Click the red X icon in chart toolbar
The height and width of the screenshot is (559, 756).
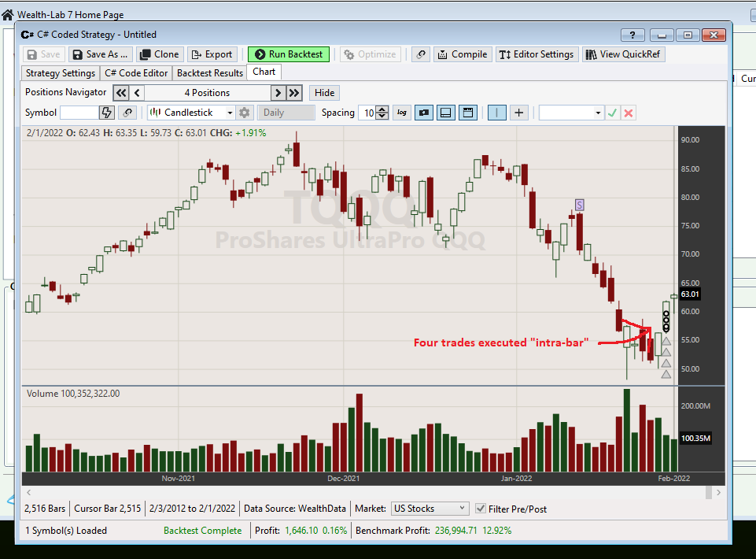coord(629,113)
